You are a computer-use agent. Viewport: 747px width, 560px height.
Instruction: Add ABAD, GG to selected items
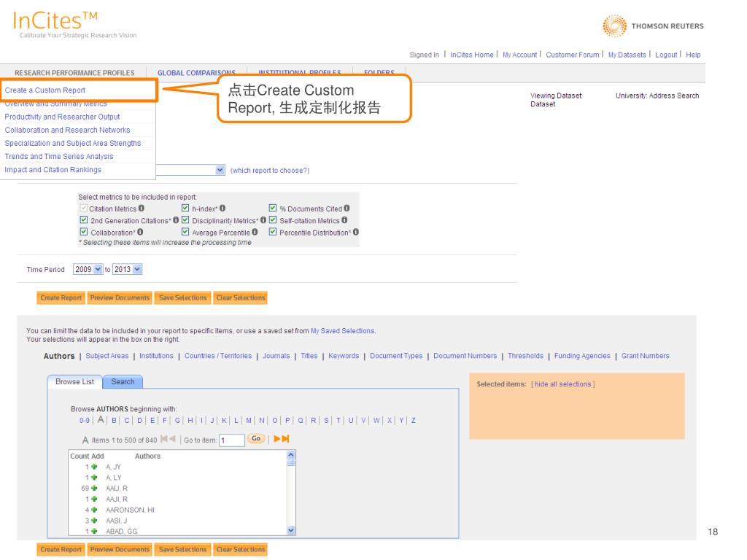pyautogui.click(x=94, y=531)
